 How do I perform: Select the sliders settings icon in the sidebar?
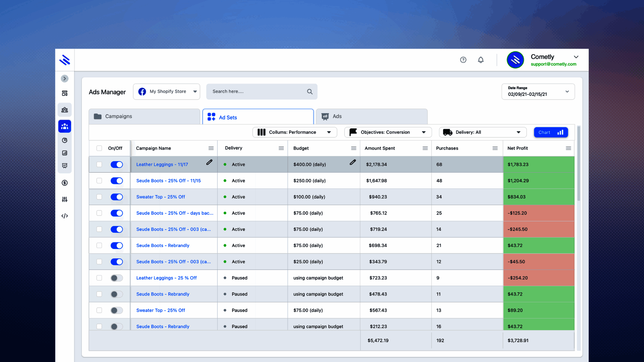(64, 199)
